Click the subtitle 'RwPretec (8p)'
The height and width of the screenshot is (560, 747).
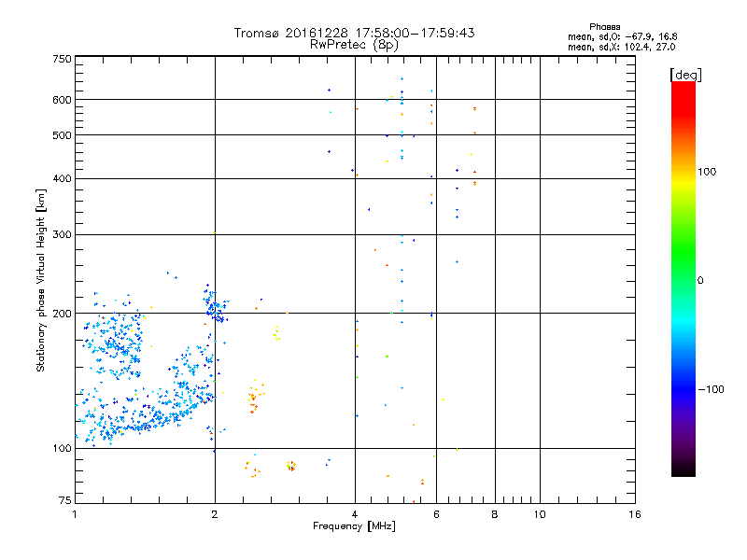click(x=354, y=45)
